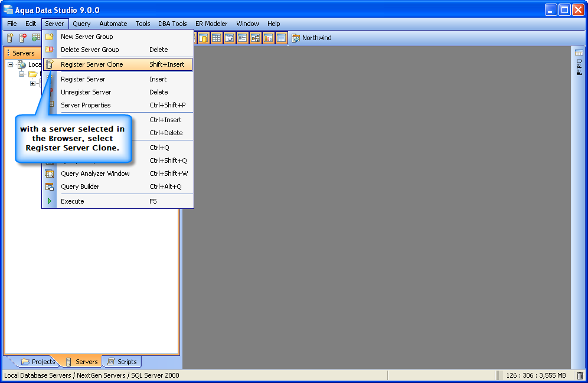This screenshot has width=588, height=383.
Task: Open the Window menu
Action: pyautogui.click(x=247, y=24)
